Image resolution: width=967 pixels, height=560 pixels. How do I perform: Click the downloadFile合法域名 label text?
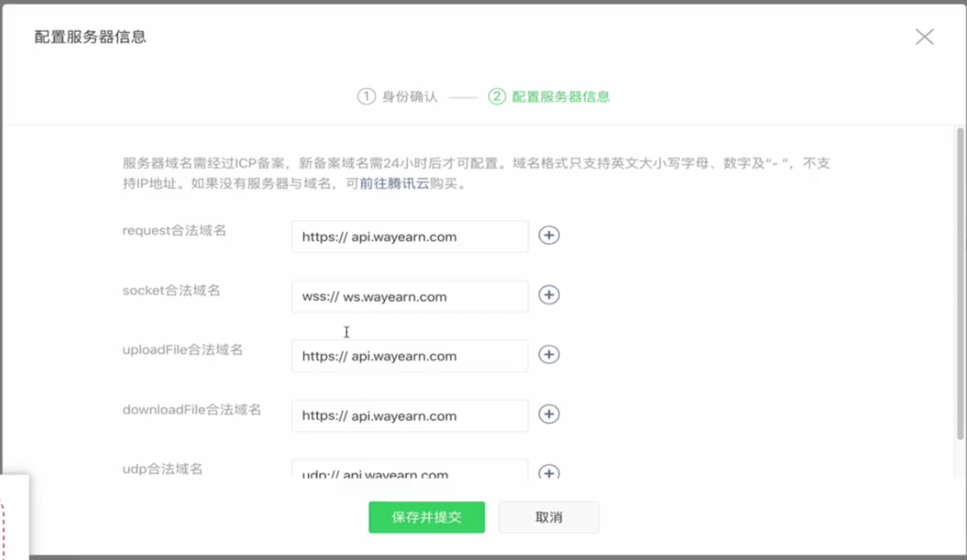[x=191, y=409]
